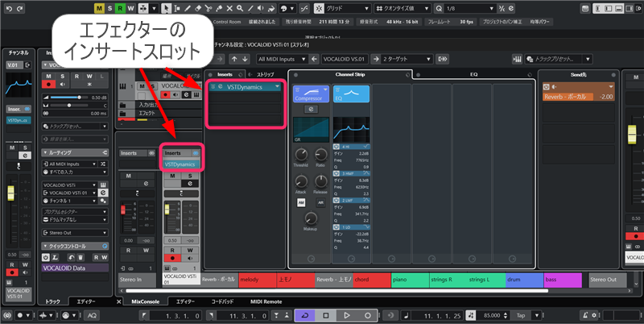The image size is (644, 324).
Task: Switch to the MIDI Remote tab
Action: [x=266, y=301]
